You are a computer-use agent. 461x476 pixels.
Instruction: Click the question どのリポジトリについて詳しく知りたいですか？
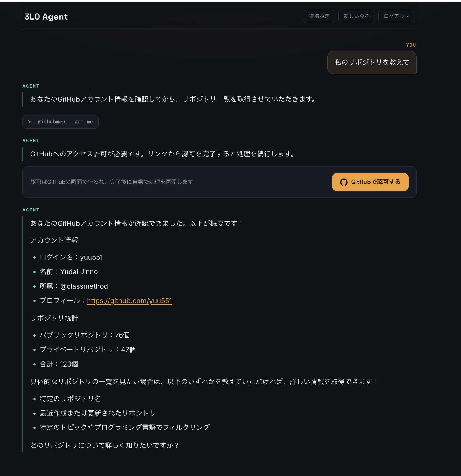click(105, 445)
